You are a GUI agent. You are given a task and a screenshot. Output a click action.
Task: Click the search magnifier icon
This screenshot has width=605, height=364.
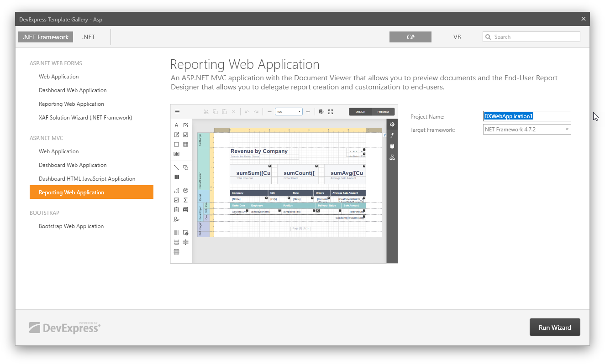tap(488, 37)
